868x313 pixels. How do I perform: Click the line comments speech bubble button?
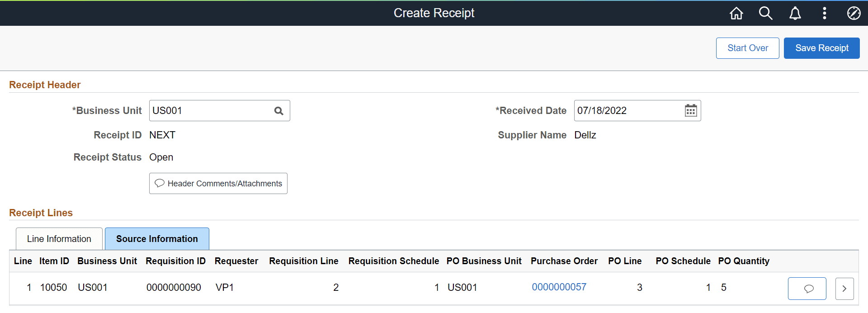(807, 289)
